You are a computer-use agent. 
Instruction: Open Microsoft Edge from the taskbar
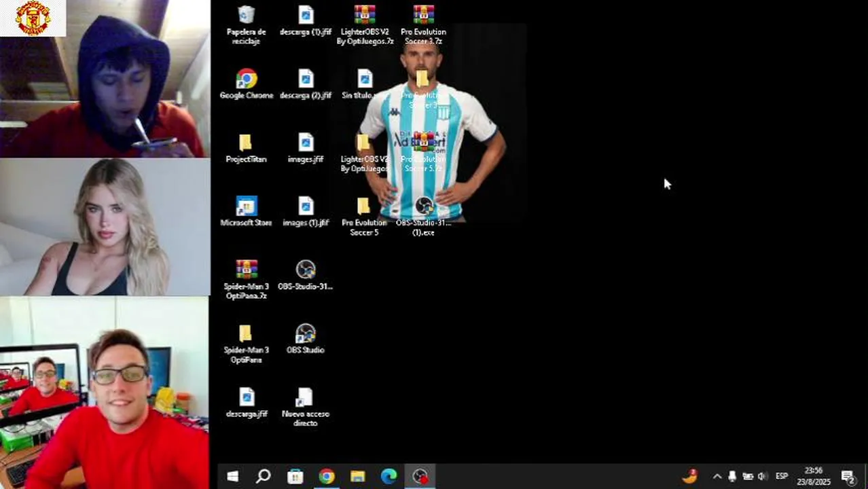(389, 477)
